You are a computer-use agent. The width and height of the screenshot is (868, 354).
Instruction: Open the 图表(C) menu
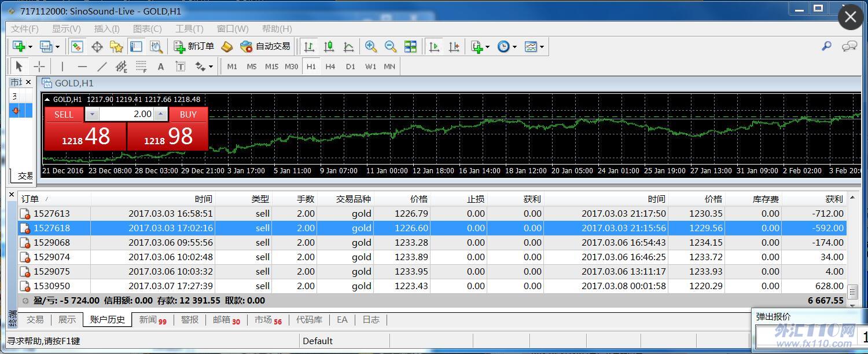point(148,28)
